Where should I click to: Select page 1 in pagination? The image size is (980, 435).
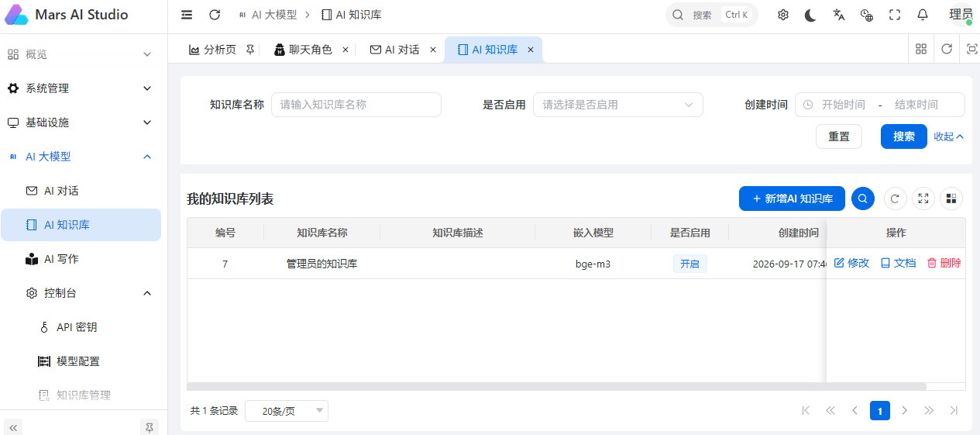tap(880, 410)
